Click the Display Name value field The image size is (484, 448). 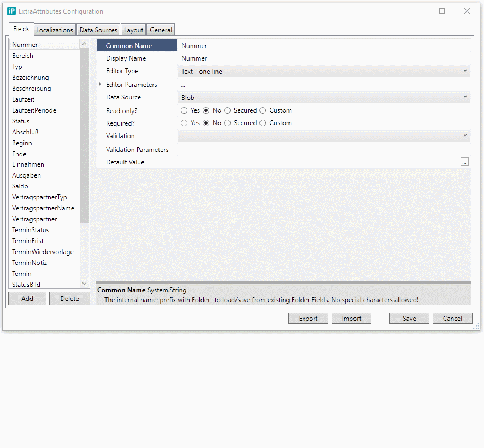point(322,58)
